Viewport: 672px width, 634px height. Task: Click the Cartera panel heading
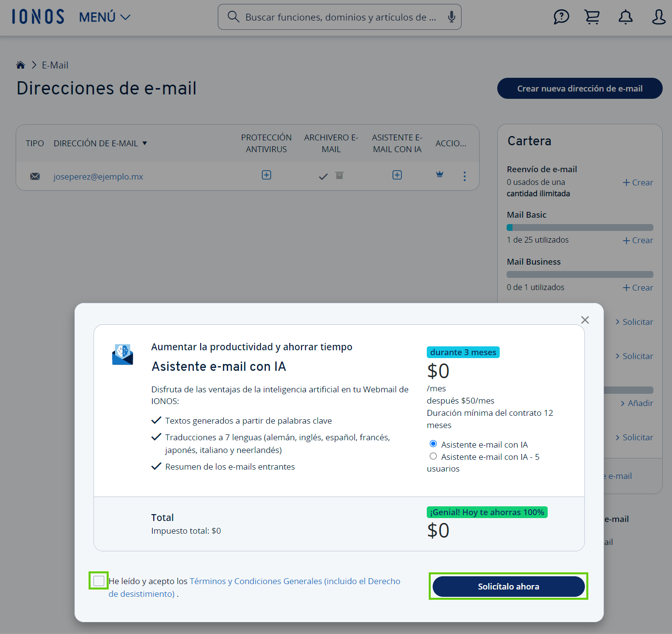coord(530,141)
